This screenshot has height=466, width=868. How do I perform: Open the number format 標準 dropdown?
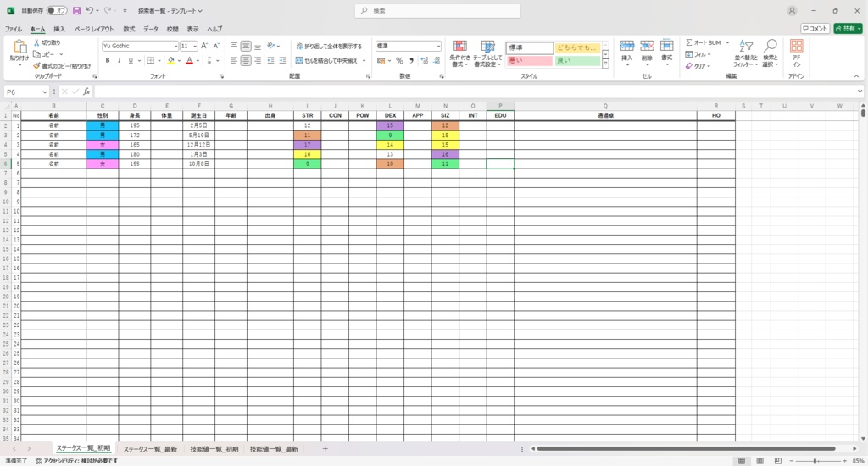[x=438, y=46]
